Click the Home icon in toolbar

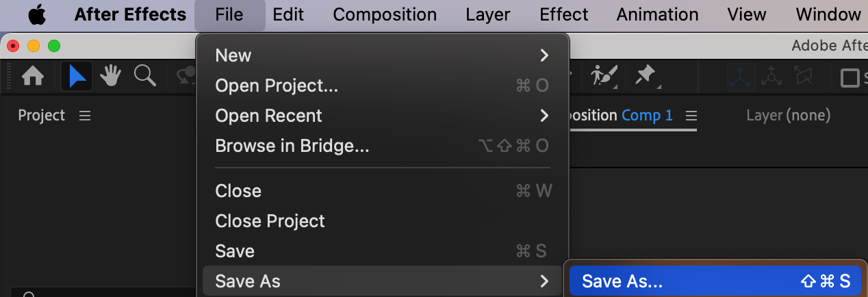33,77
